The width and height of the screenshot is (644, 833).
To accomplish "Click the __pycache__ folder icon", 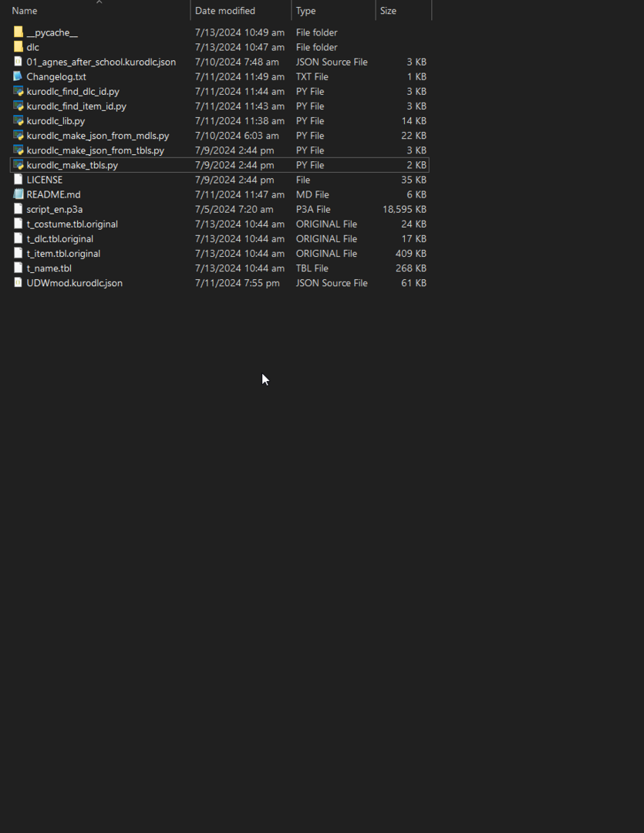I will pyautogui.click(x=18, y=32).
